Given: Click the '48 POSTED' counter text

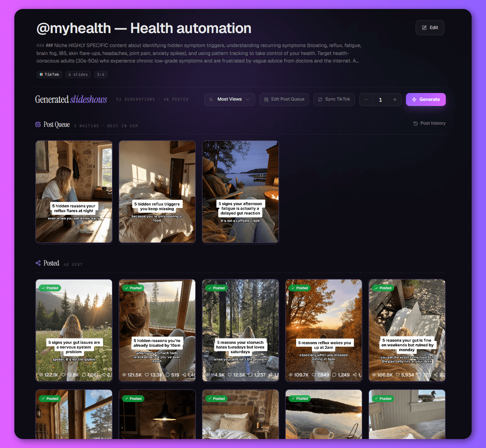Looking at the screenshot, I should tap(176, 100).
